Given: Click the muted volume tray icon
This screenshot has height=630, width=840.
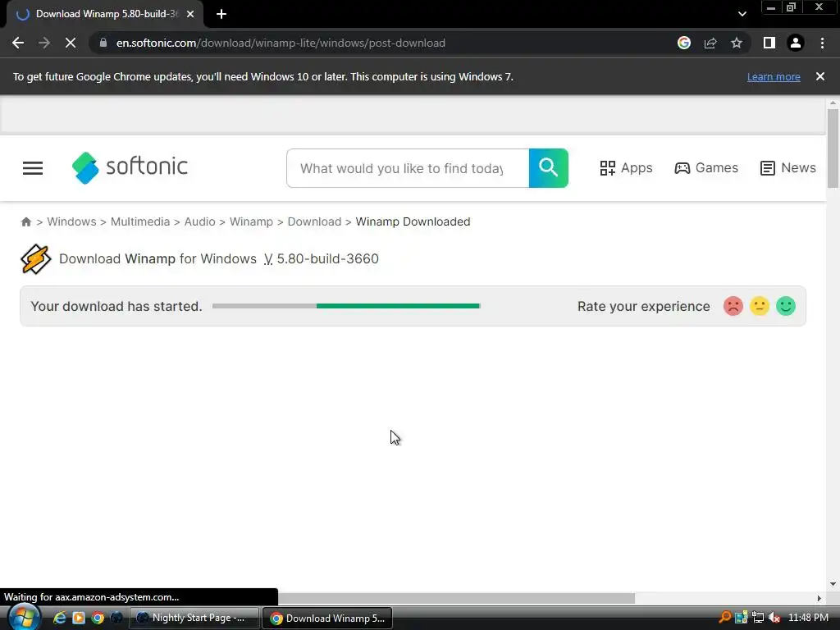Looking at the screenshot, I should (x=774, y=618).
